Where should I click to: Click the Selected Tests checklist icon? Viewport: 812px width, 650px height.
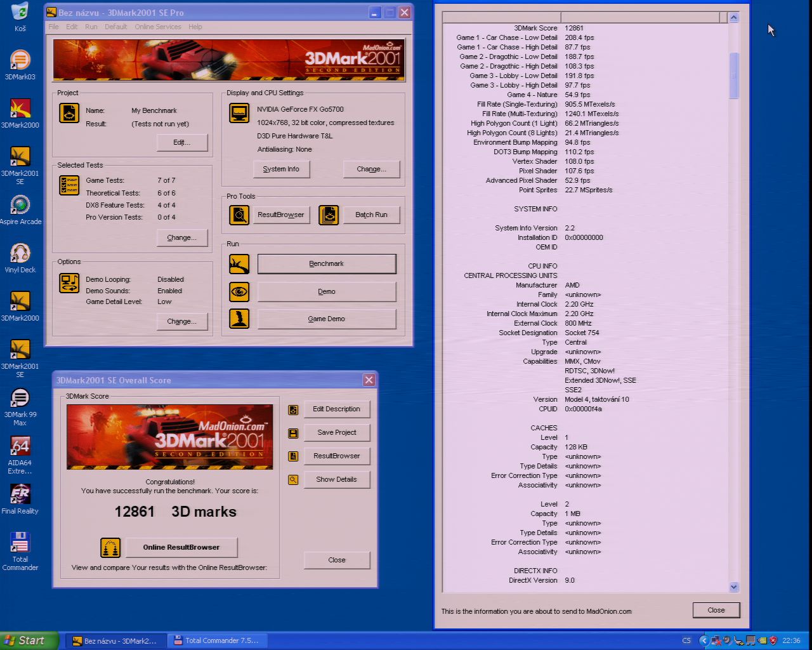(x=69, y=185)
